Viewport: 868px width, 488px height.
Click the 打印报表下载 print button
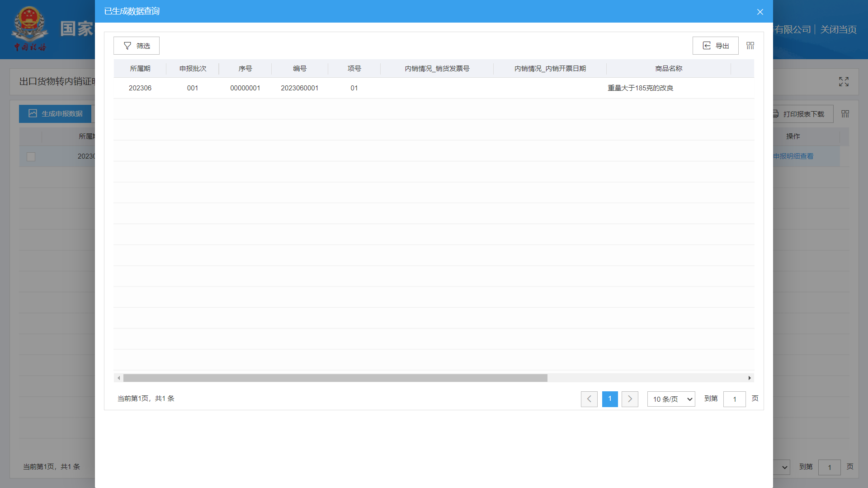click(803, 114)
